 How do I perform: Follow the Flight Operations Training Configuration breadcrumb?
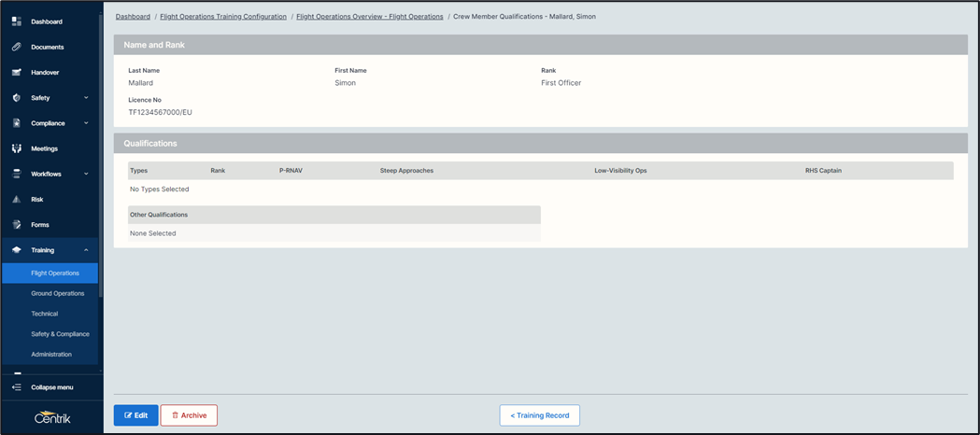tap(223, 17)
